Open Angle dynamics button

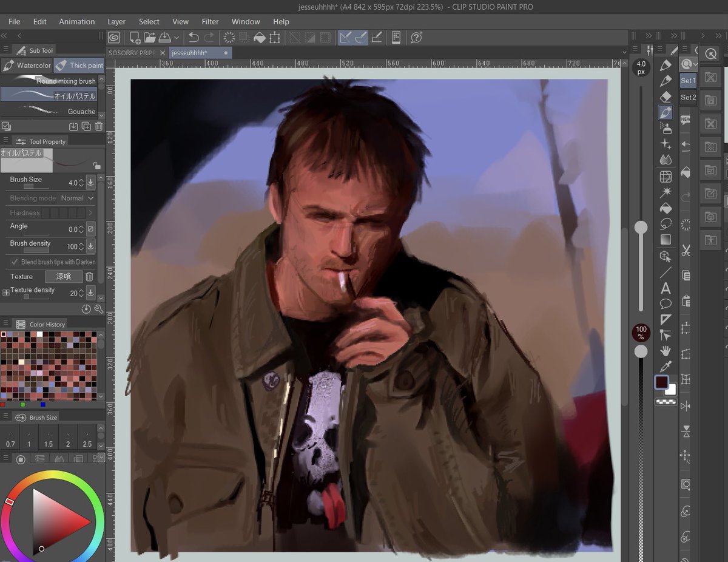(x=90, y=229)
